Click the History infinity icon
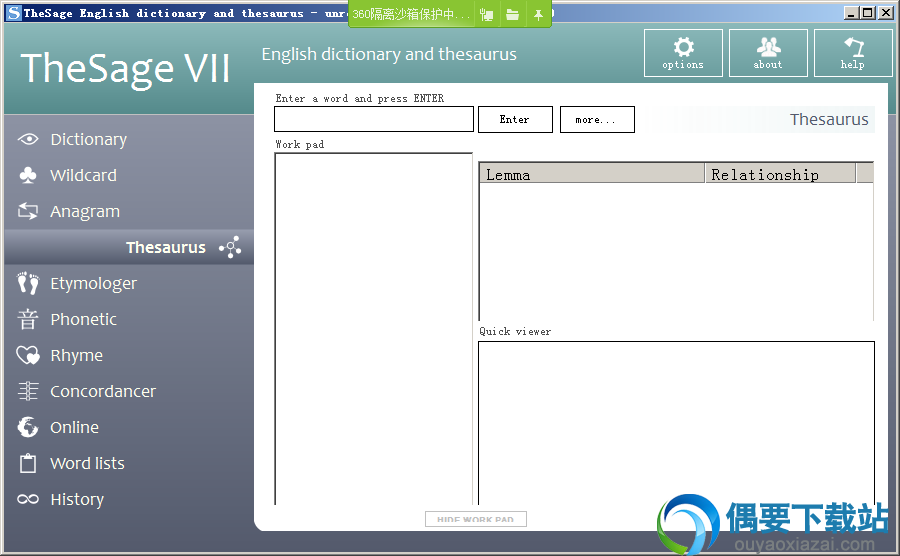This screenshot has height=556, width=900. pyautogui.click(x=28, y=499)
